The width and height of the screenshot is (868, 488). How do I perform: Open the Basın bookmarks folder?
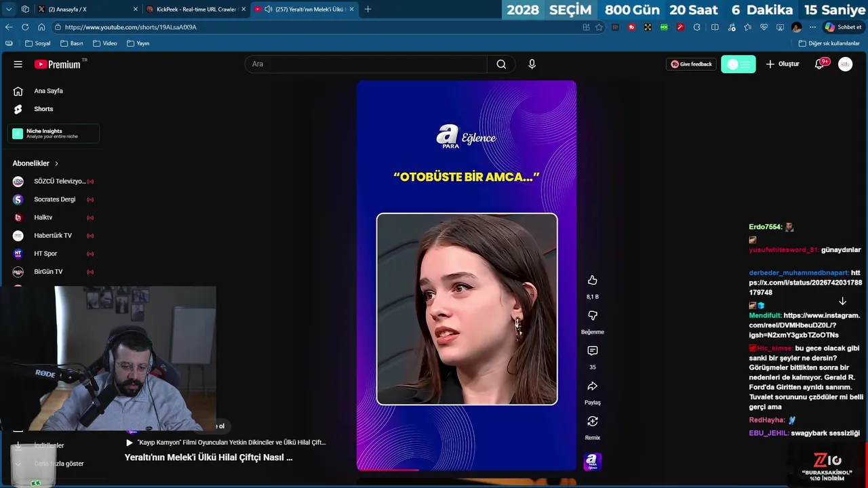click(71, 43)
